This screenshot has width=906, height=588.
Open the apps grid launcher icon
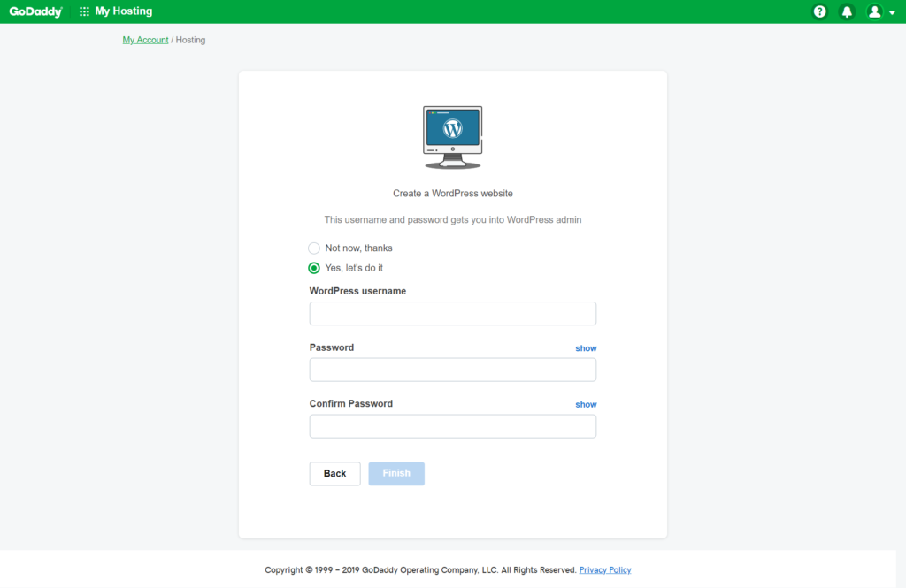point(84,11)
